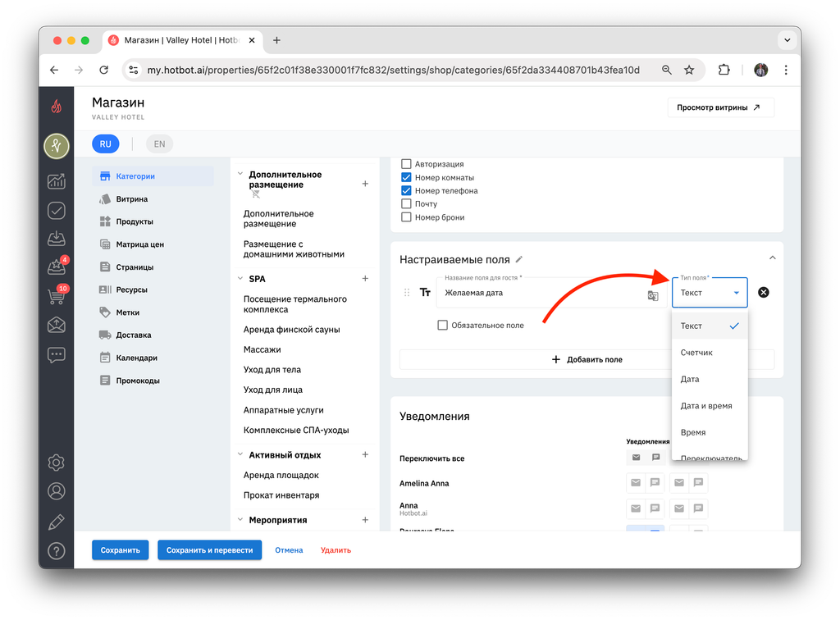Grab the drag handle of Желаемая дата field

point(407,292)
